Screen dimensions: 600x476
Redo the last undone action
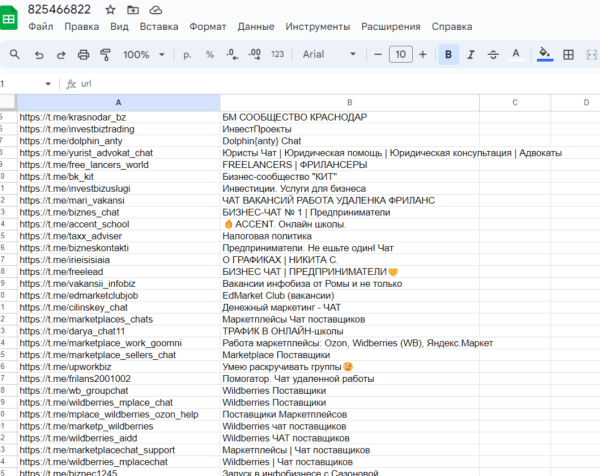pos(60,54)
